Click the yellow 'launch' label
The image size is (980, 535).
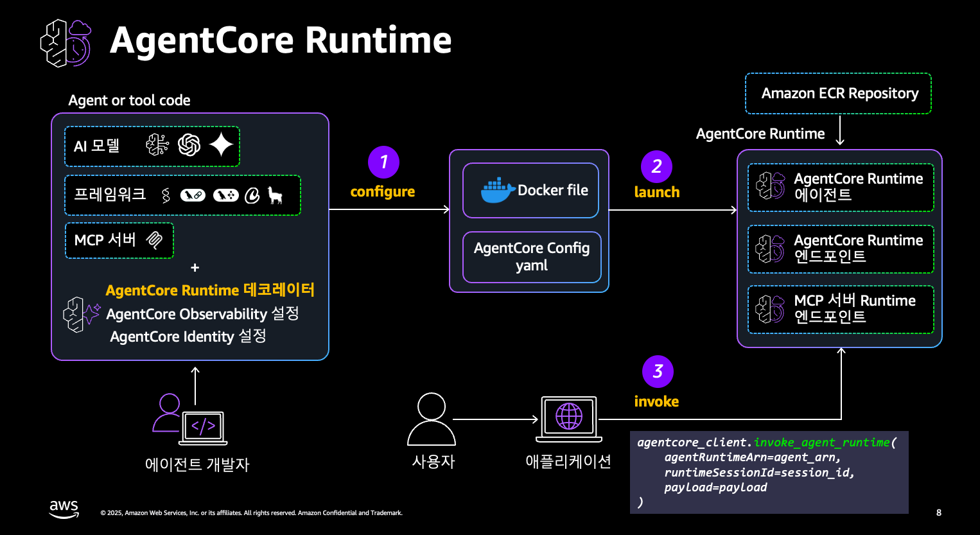656,192
